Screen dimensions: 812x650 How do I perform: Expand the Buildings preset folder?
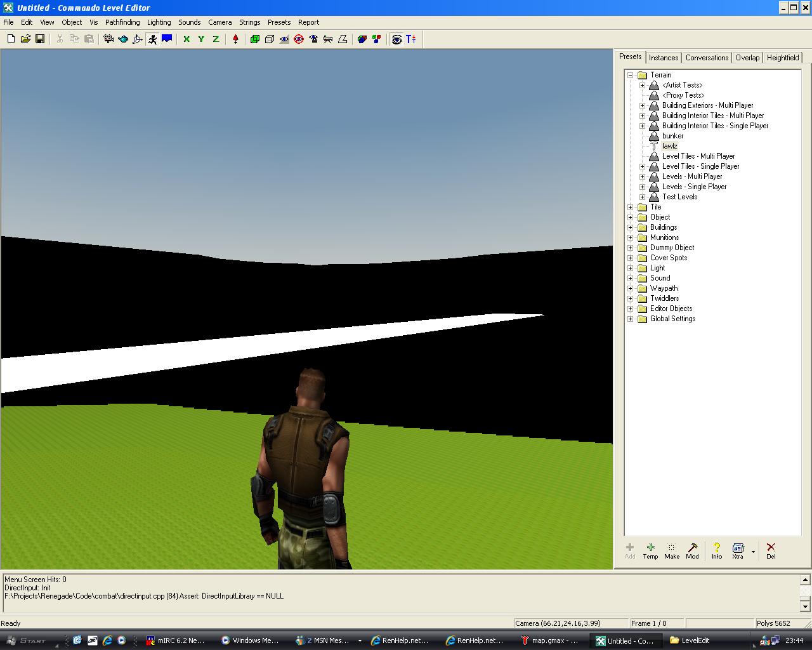pyautogui.click(x=631, y=227)
